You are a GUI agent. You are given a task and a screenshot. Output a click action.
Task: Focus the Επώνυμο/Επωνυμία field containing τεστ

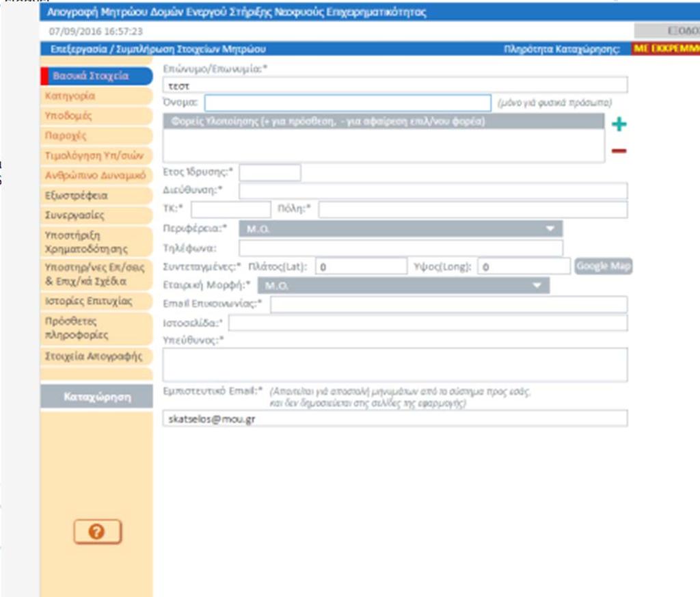[x=395, y=85]
